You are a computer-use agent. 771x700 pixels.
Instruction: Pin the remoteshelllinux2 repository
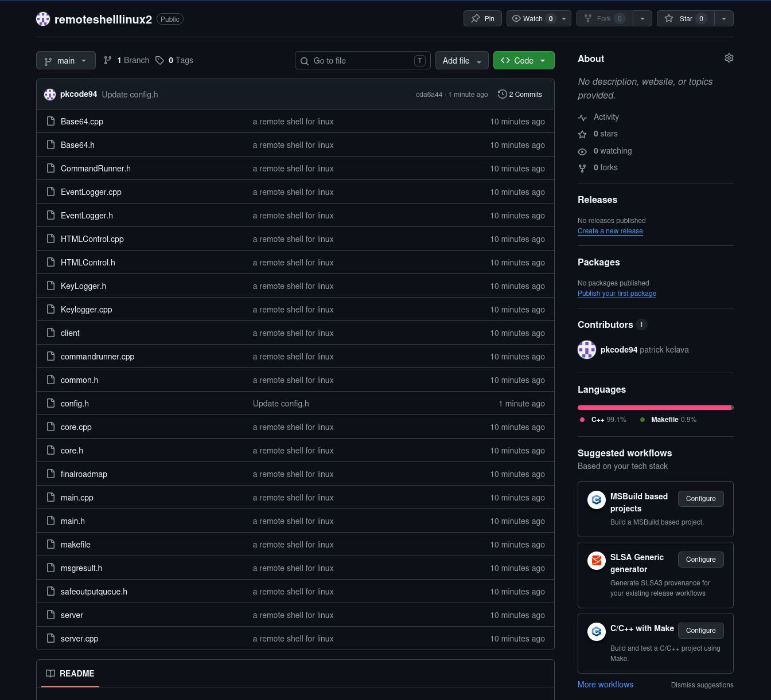(483, 18)
